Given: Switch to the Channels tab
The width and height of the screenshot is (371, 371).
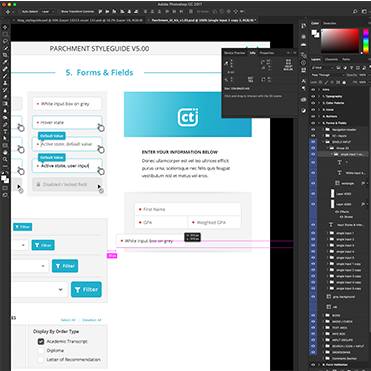Looking at the screenshot, I should click(x=331, y=59).
